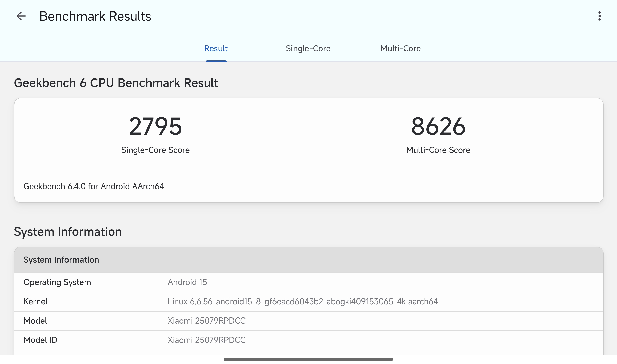Screen dimensions: 617x364
Task: Click the Benchmark Results page title
Action: [x=95, y=16]
